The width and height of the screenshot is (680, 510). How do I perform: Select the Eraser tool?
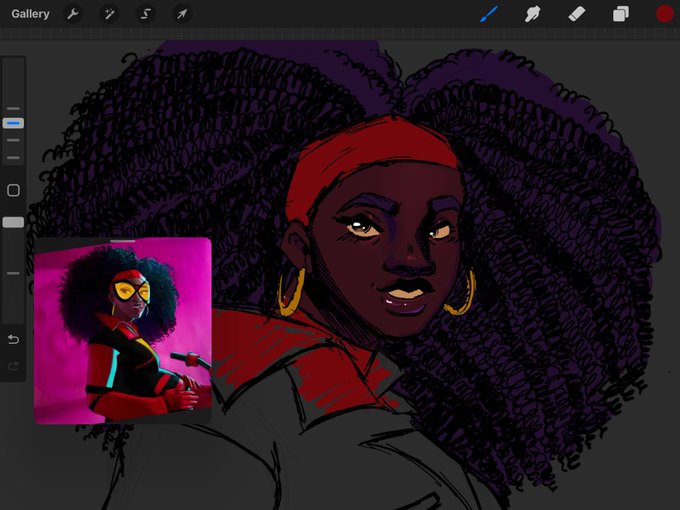click(x=577, y=14)
